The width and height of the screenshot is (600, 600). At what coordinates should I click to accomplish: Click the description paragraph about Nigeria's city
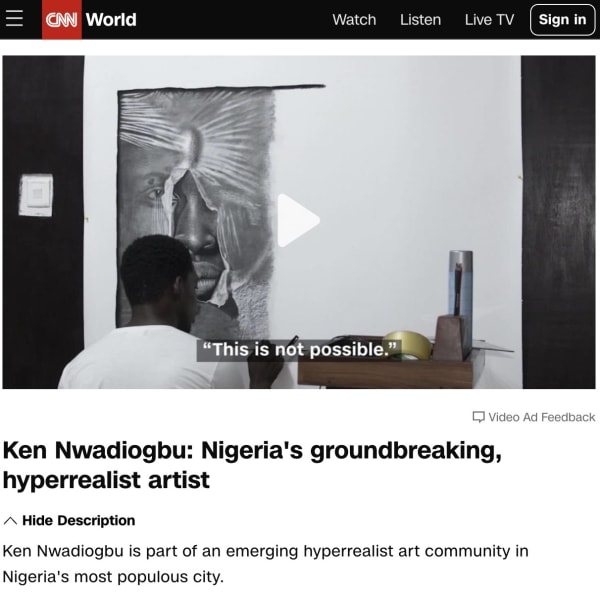(266, 564)
